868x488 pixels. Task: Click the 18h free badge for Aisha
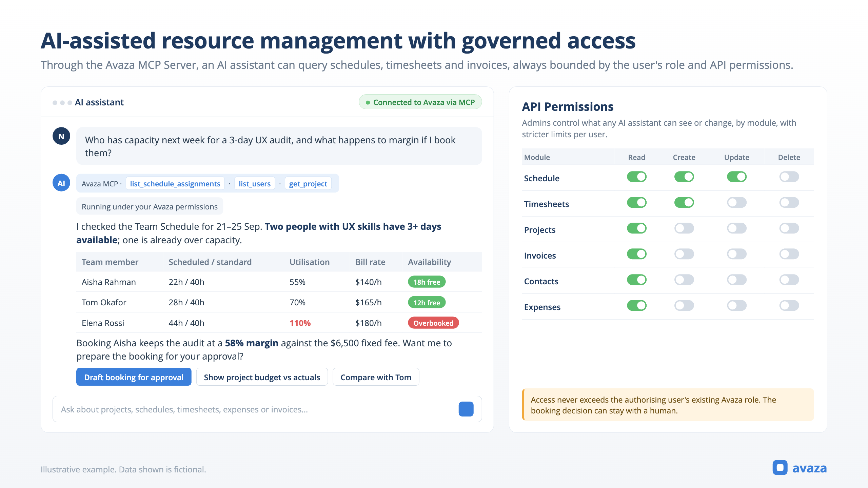coord(427,282)
